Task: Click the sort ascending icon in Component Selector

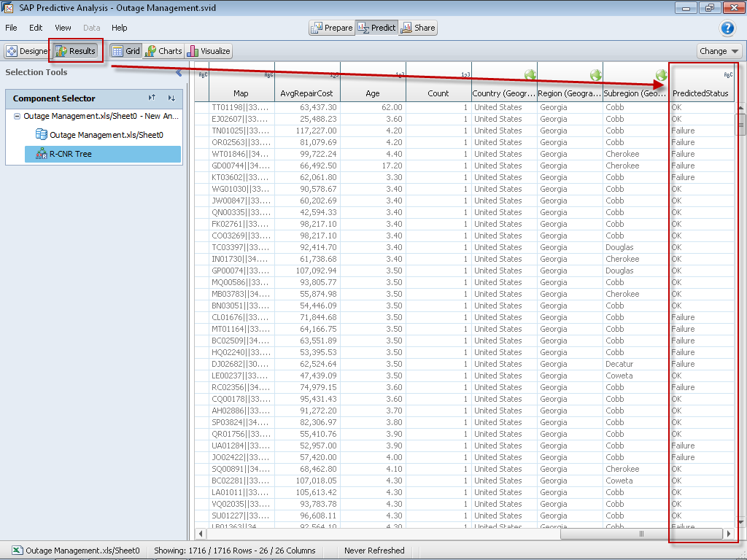Action: (152, 98)
